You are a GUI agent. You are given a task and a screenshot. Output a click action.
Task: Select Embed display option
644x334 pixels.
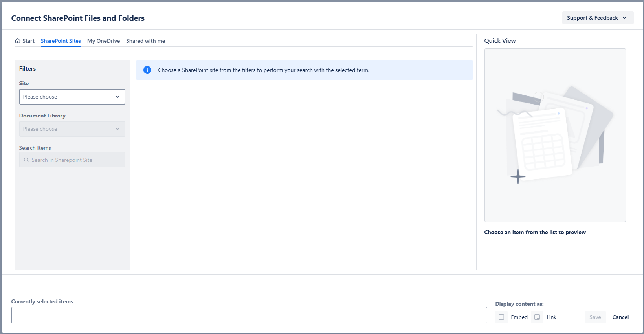tap(519, 317)
